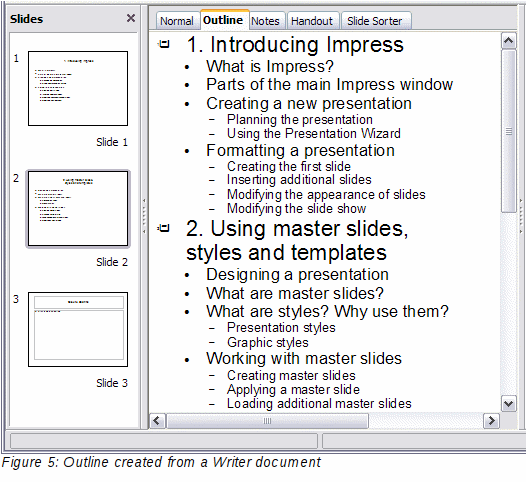Click the 'Slide 2' label
This screenshot has width=526, height=482.
[x=112, y=262]
